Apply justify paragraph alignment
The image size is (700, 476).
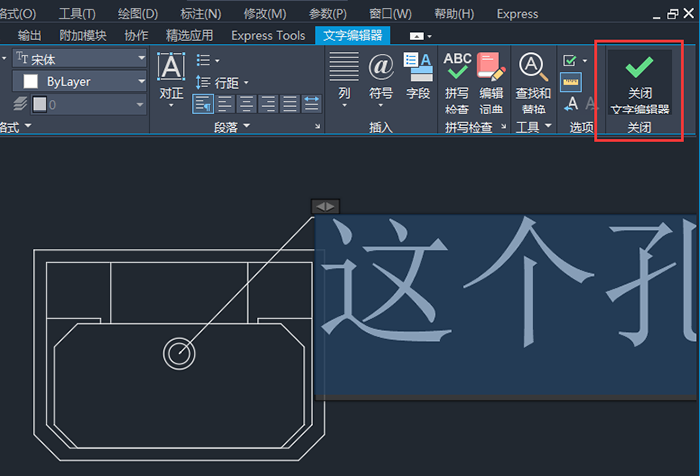(289, 104)
